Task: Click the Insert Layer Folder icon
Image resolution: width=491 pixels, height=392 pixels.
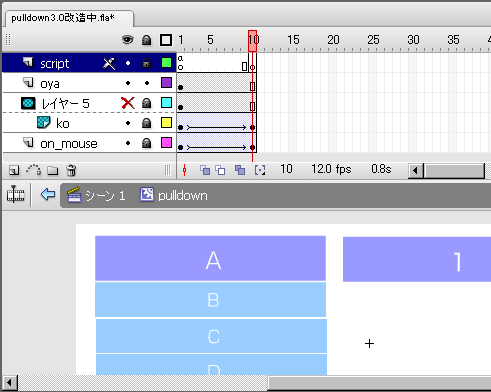Action: point(52,170)
